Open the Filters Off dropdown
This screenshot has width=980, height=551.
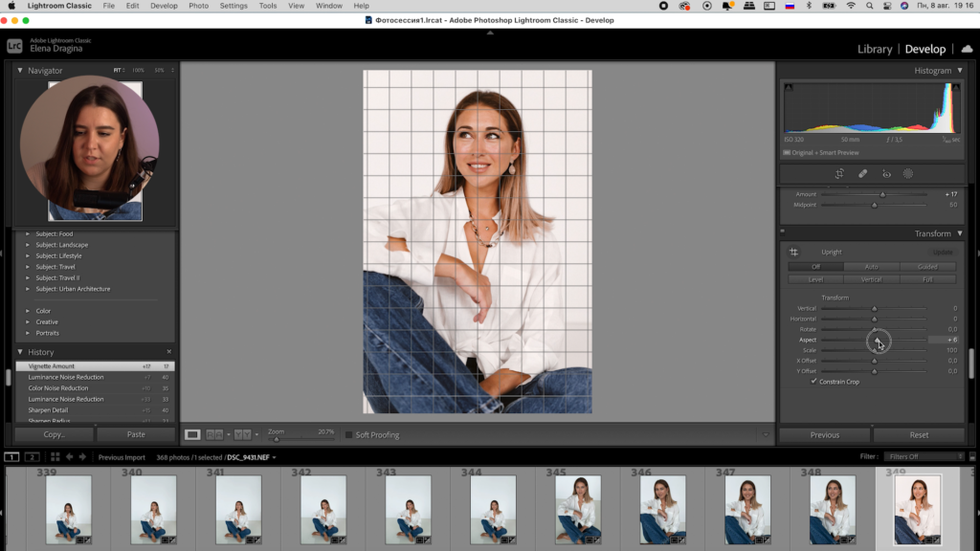tap(924, 457)
